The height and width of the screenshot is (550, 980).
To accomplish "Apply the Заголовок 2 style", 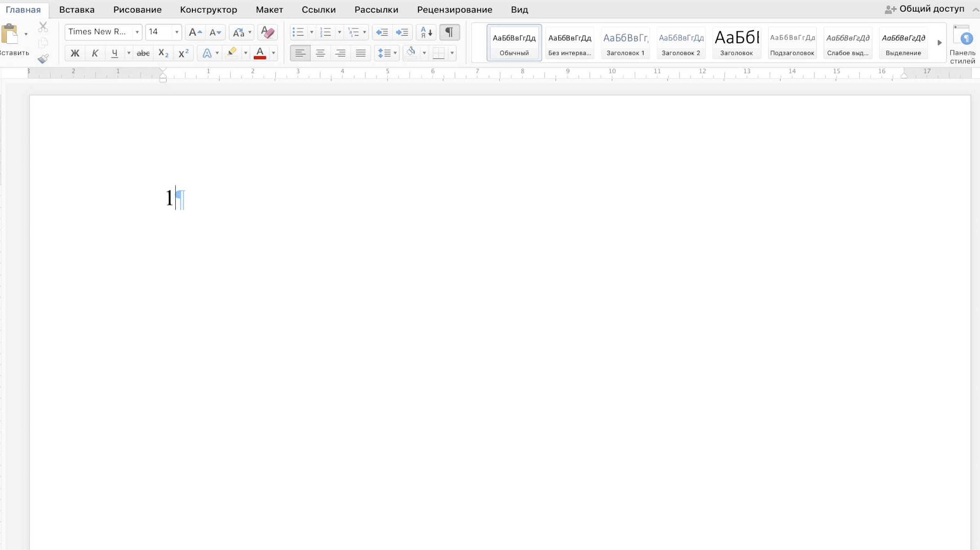I will [x=680, y=43].
